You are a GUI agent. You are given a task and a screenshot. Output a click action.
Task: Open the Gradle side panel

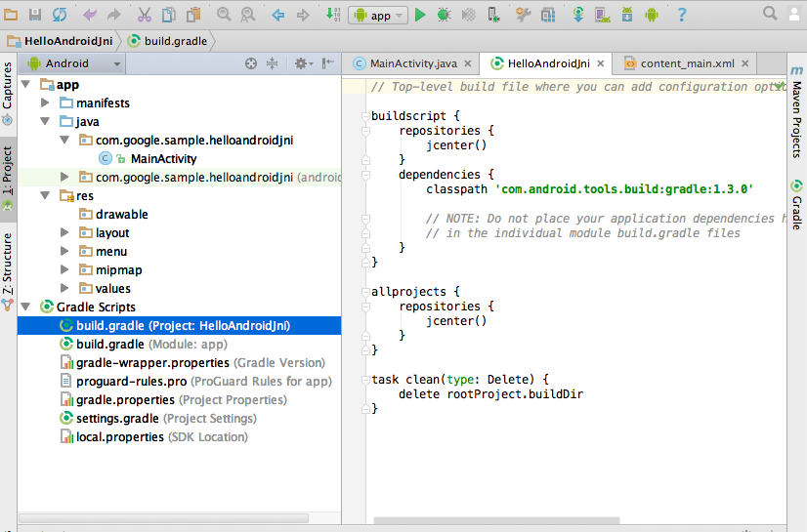(x=796, y=205)
